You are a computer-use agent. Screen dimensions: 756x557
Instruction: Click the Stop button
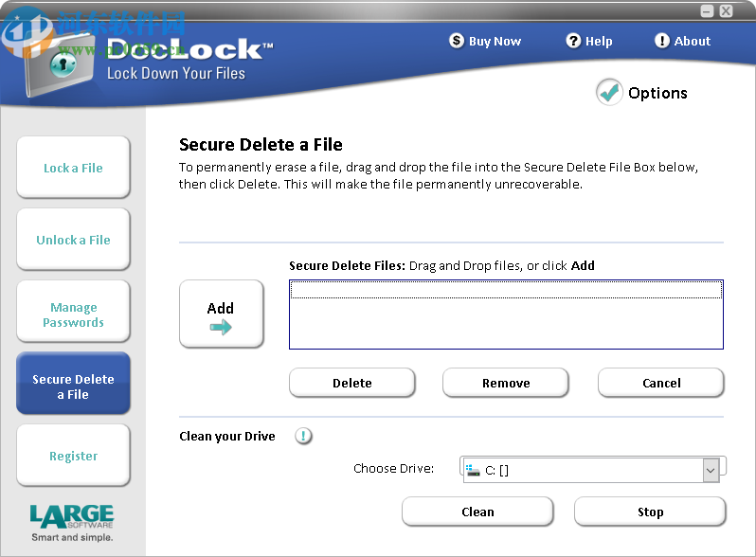[650, 512]
